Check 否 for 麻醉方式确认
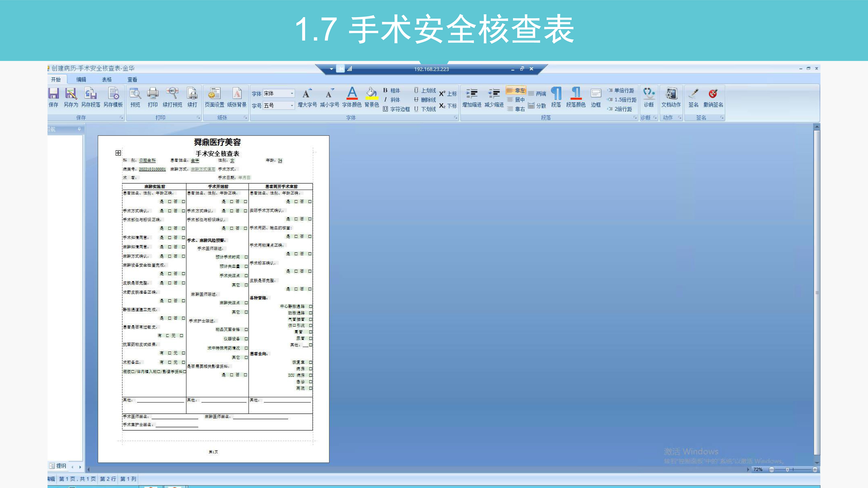Screen dimensions: 868x488 183,256
